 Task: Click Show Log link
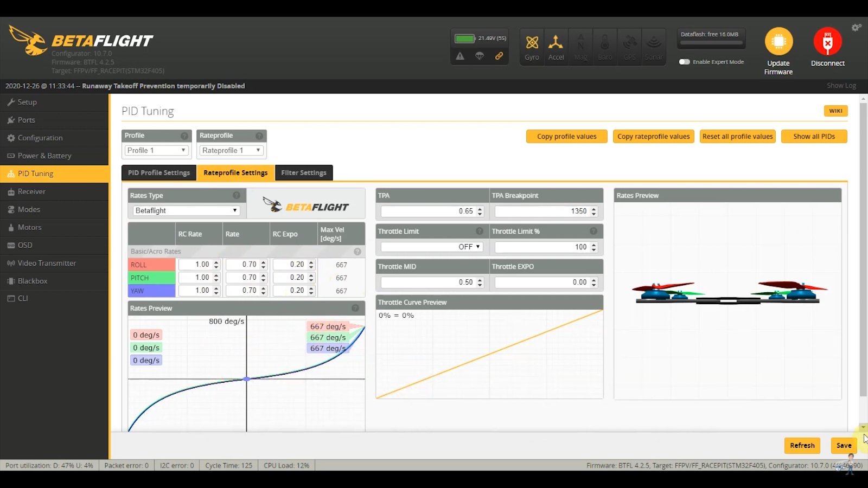tap(841, 86)
